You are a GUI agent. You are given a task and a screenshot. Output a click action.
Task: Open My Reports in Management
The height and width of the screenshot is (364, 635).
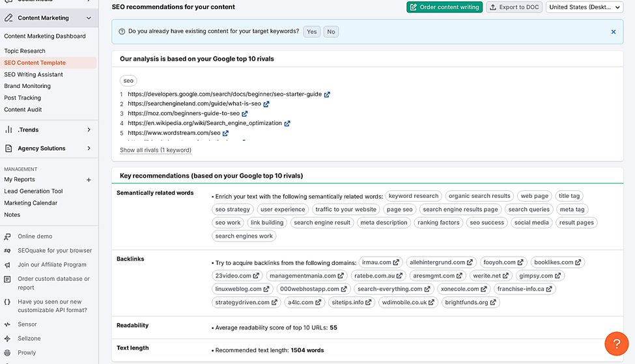[x=20, y=179]
